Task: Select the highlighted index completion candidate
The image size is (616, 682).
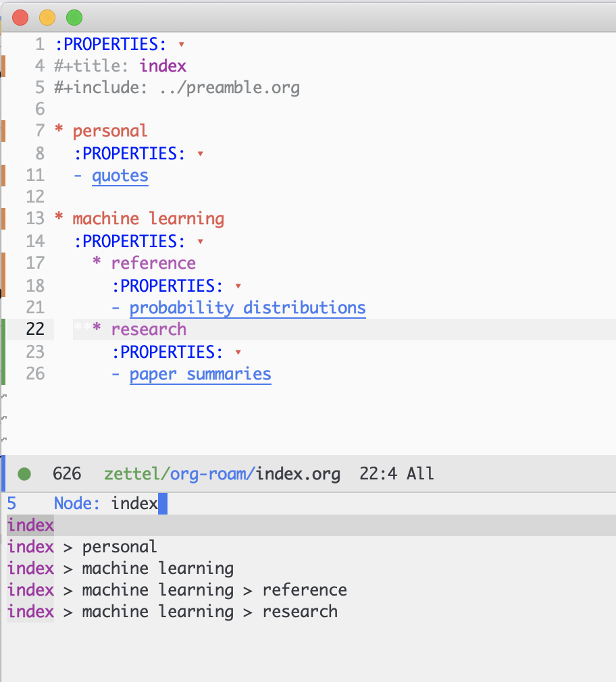Action: point(30,525)
